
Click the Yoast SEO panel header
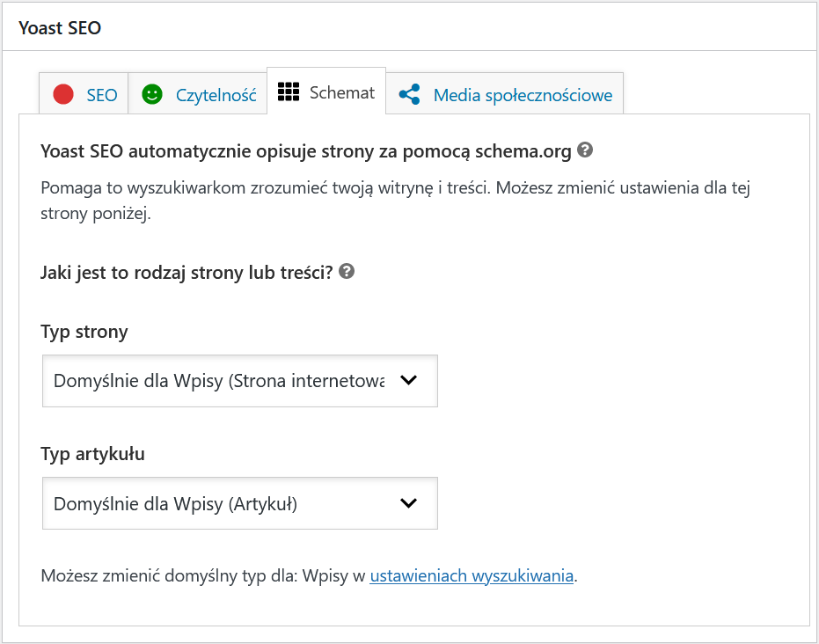tap(410, 27)
